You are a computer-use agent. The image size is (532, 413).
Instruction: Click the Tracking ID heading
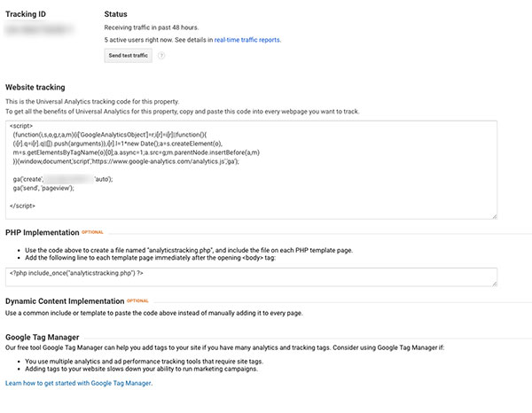(26, 14)
